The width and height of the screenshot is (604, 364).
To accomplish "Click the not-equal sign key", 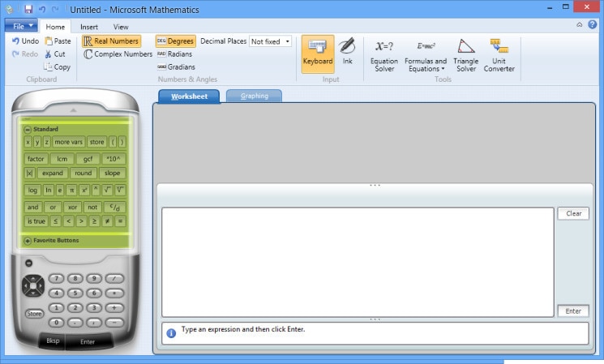I will [x=108, y=221].
